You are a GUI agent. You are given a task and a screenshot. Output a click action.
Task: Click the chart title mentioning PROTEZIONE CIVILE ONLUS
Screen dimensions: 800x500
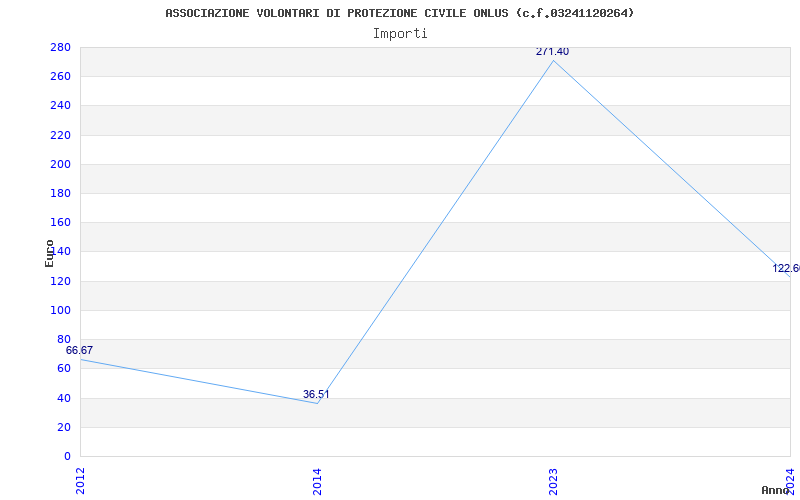(x=399, y=13)
